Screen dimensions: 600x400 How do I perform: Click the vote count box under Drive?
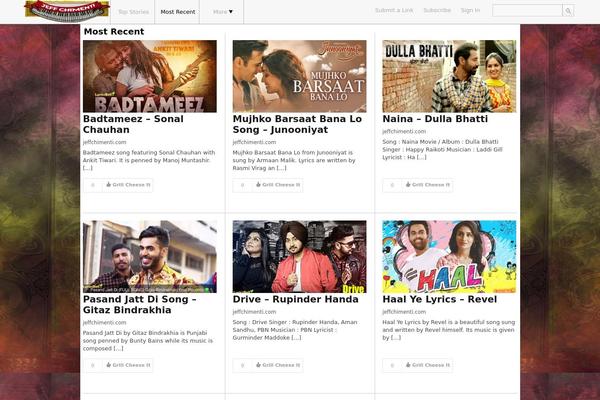click(x=242, y=365)
